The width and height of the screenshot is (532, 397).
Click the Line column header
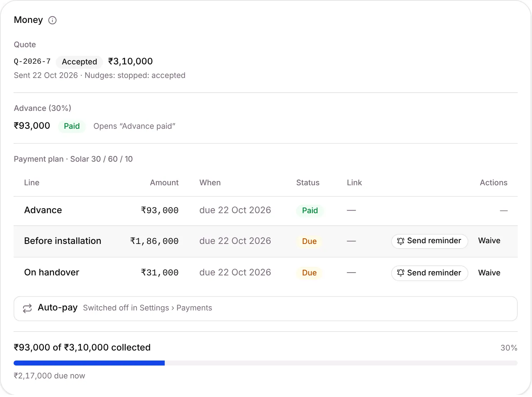[x=32, y=183]
